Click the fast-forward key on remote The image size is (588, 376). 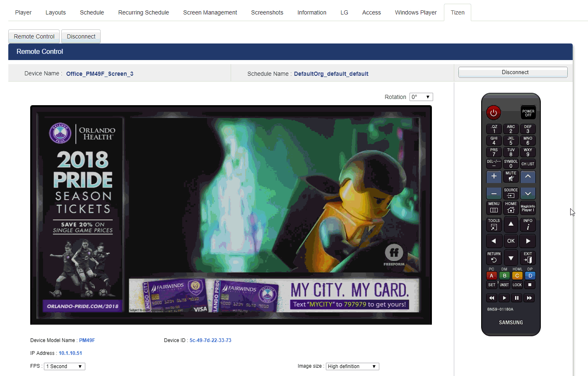pos(529,298)
